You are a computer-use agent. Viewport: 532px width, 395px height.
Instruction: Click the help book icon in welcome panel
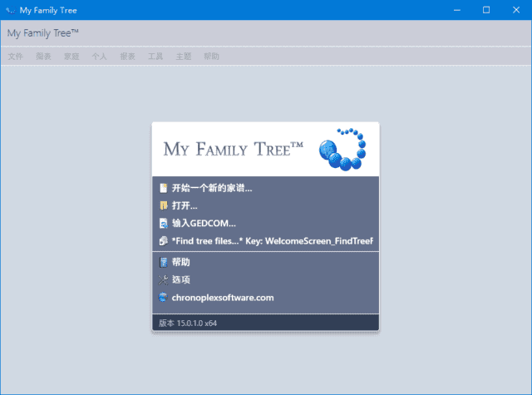click(x=164, y=262)
